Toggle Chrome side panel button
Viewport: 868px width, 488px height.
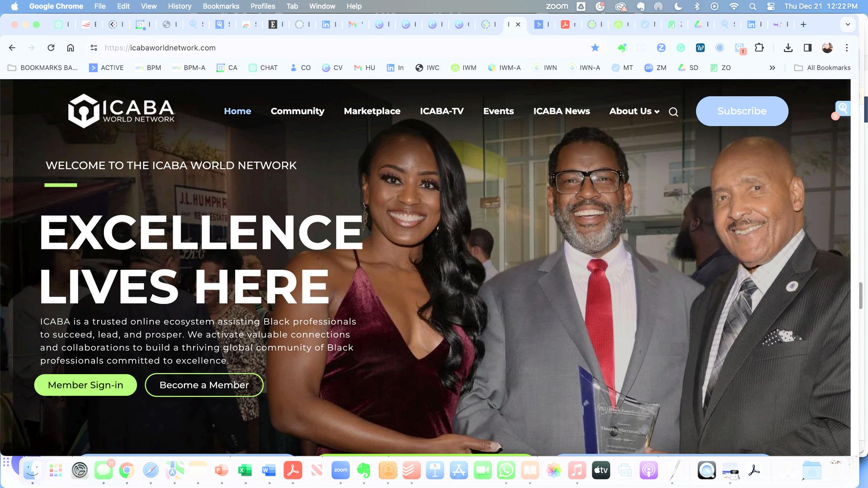(807, 48)
